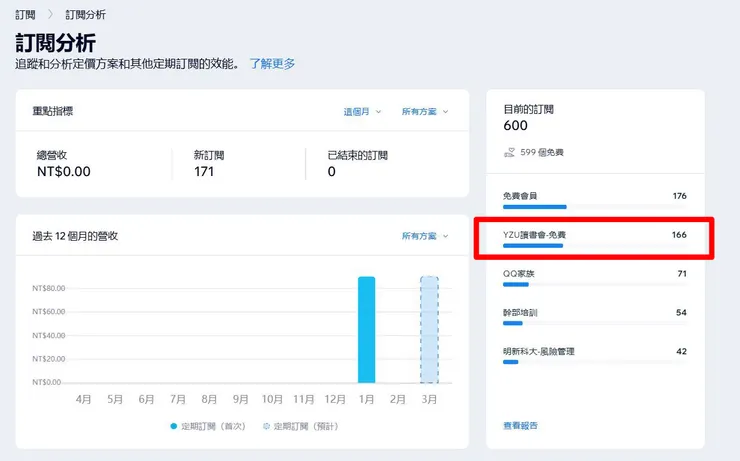Select the 明新科大-風險管理 plan row
This screenshot has width=740, height=461.
595,356
